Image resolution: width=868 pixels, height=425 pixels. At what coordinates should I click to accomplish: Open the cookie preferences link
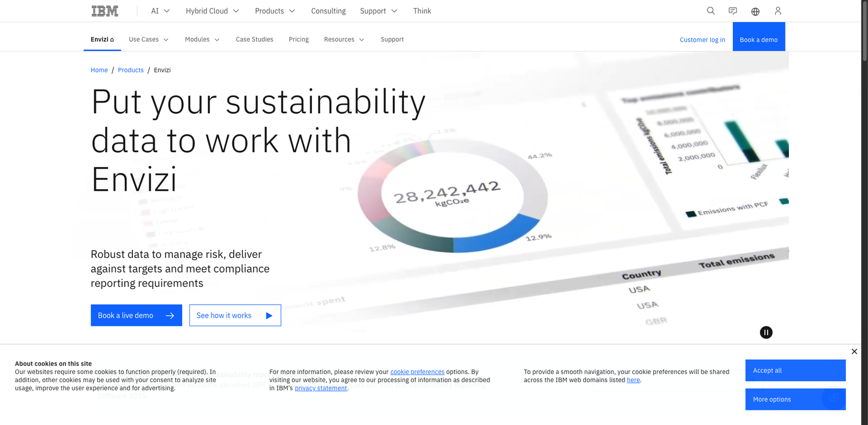click(417, 372)
